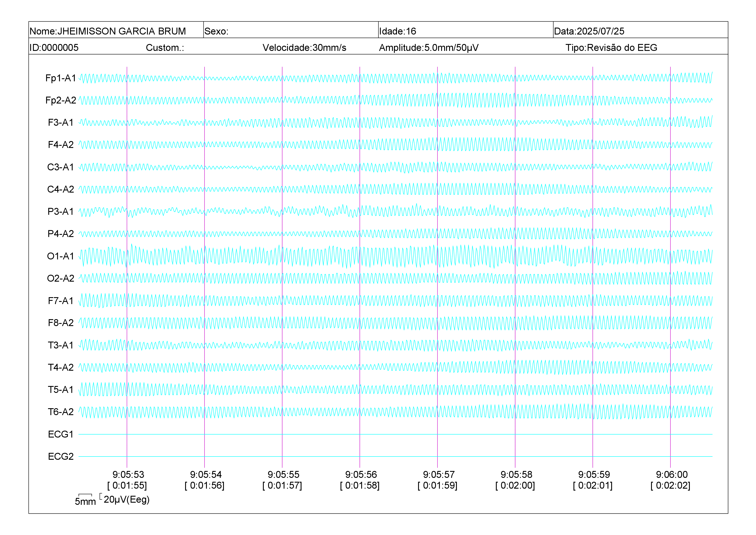Click the elapsed time [ 0:01:58]
This screenshot has height=535, width=756.
[360, 486]
